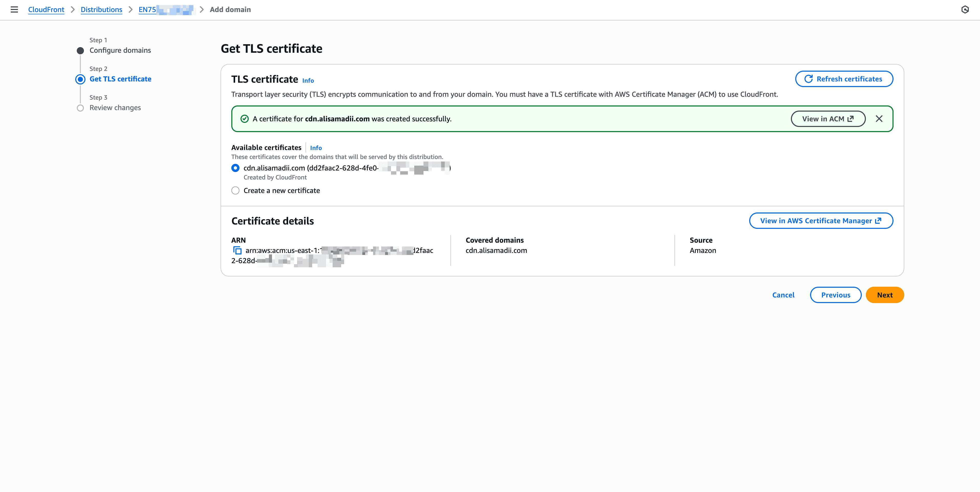Go back using the Previous button

click(835, 295)
